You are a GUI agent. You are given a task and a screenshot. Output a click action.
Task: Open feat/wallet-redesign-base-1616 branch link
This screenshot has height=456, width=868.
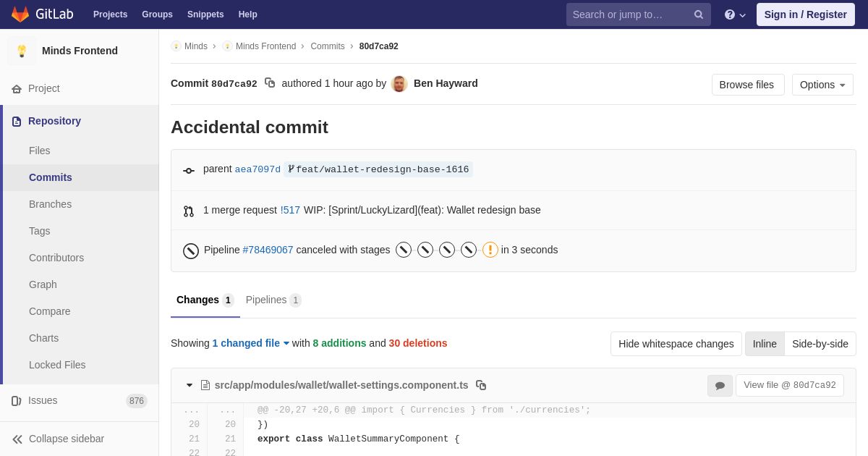click(378, 169)
